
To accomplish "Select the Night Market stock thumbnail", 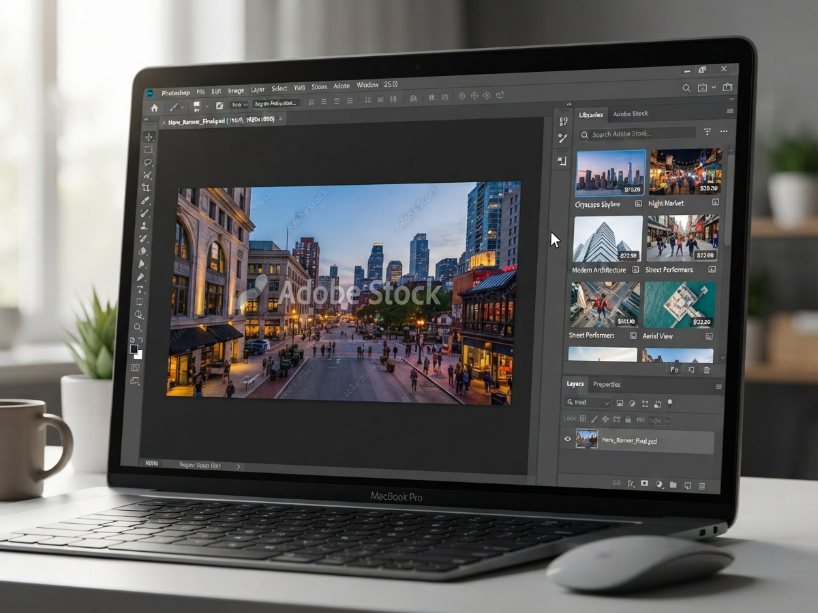I will coord(685,172).
